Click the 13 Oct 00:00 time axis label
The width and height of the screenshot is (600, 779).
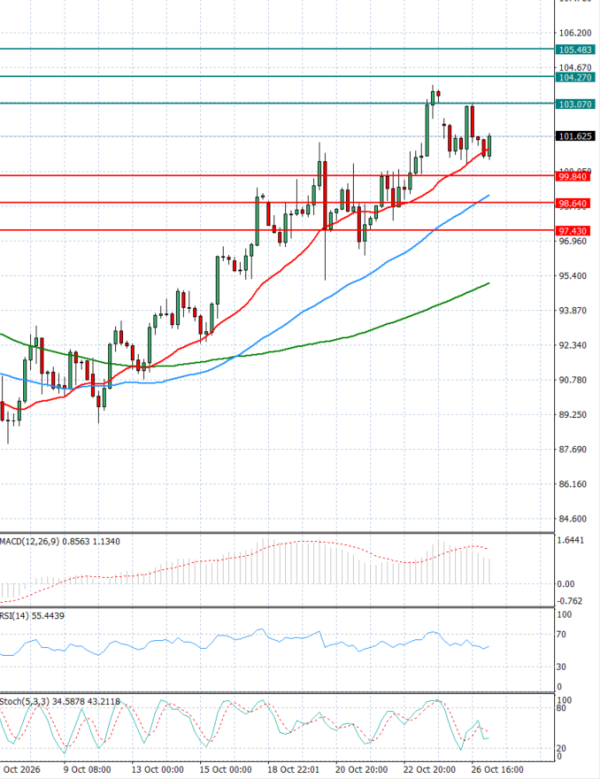click(x=157, y=770)
